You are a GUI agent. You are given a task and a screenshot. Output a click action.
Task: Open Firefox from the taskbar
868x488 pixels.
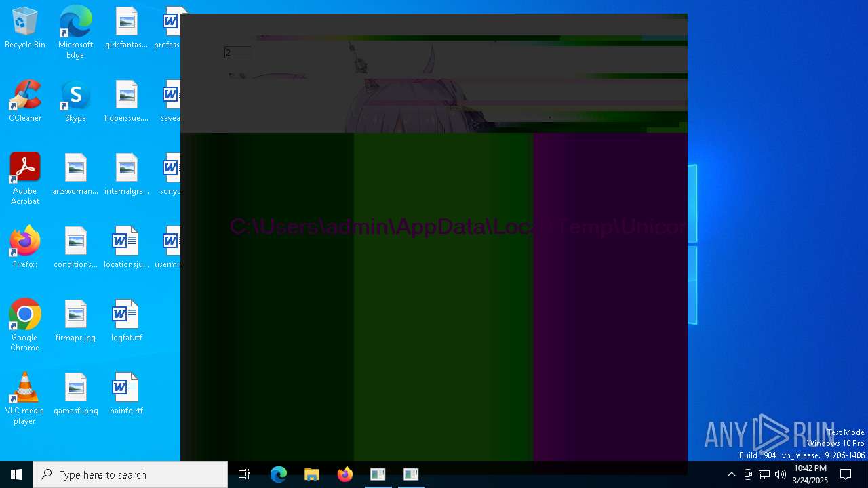345,474
